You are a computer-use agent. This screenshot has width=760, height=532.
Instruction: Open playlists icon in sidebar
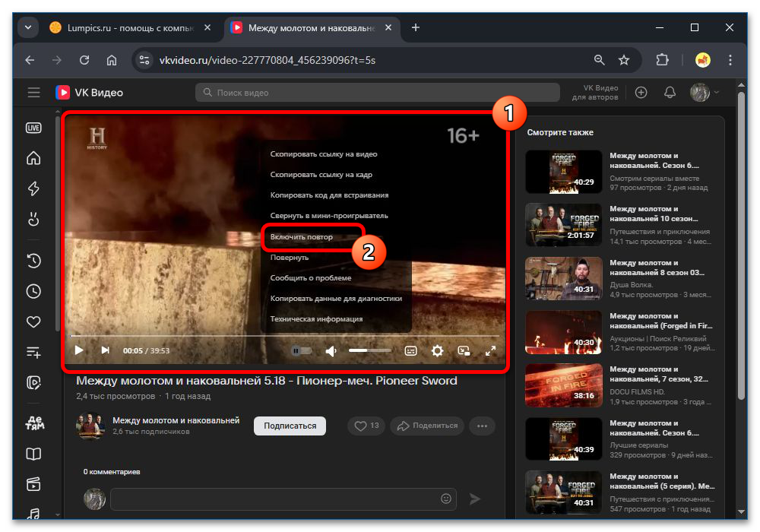33,352
